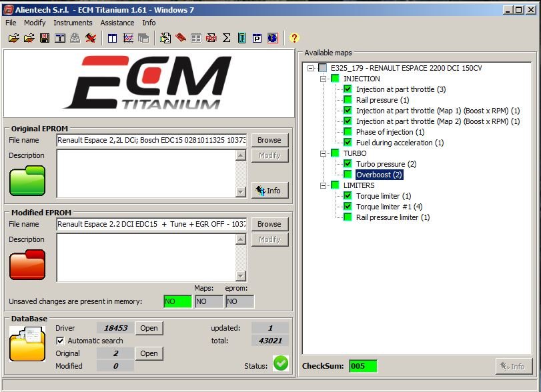Click the hand-with-document driver icon
The width and height of the screenshot is (541, 392).
[x=165, y=38]
